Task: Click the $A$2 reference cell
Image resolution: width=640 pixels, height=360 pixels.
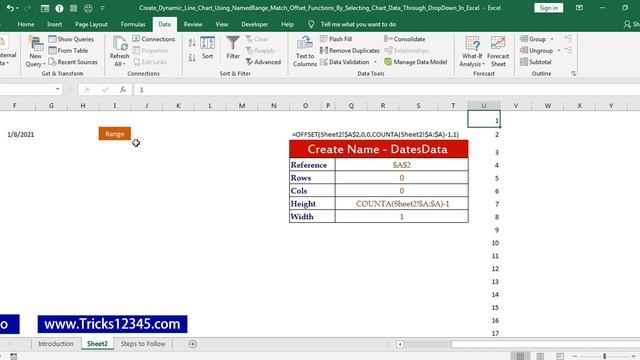Action: coord(402,165)
